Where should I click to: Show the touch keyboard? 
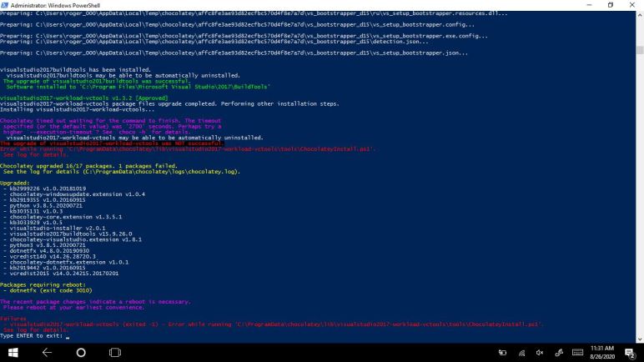click(576, 353)
